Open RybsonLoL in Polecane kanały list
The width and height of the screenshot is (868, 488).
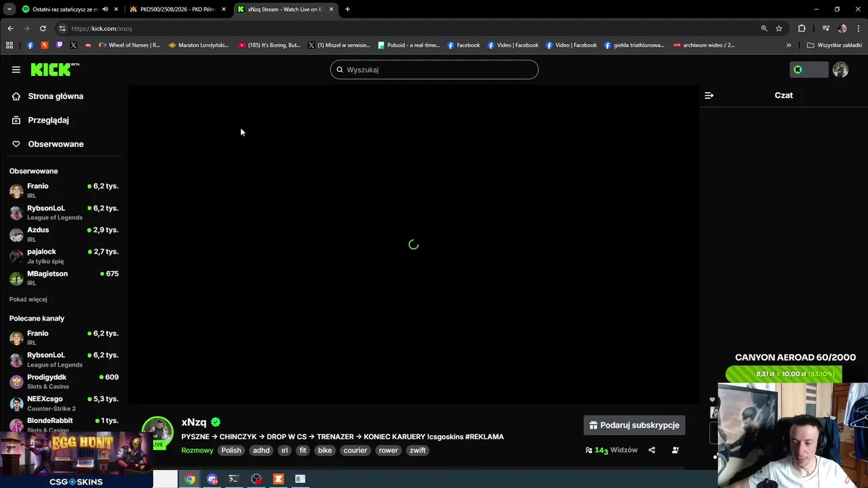64,359
